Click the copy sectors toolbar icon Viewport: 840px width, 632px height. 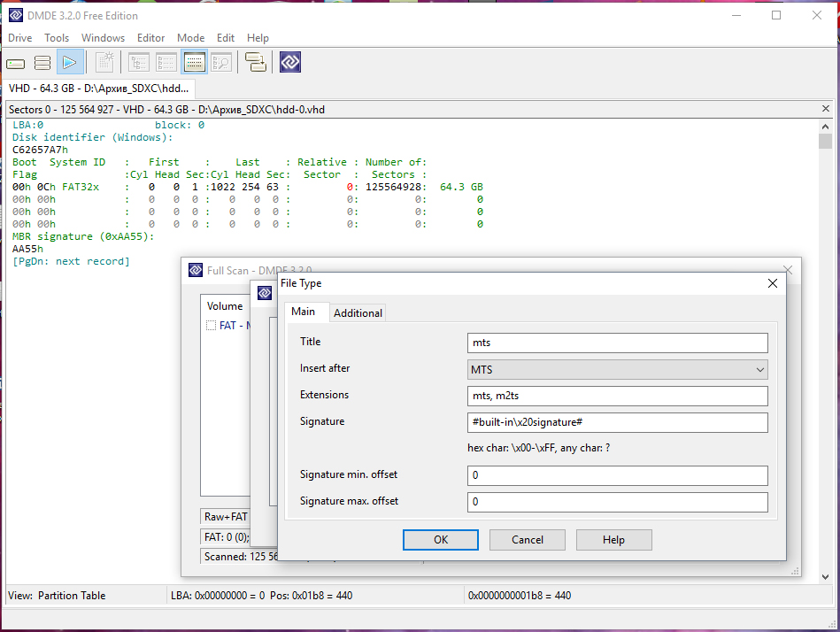[256, 62]
